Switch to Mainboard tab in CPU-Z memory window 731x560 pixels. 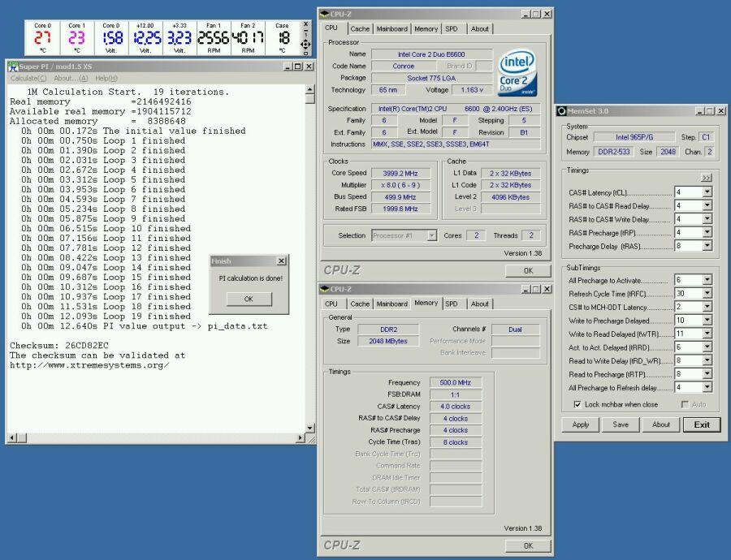pyautogui.click(x=392, y=304)
